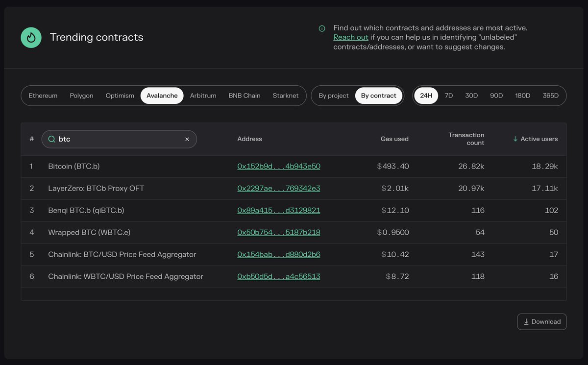Select the Optimism chain tab
Screen dimensions: 588x365
[x=120, y=96]
